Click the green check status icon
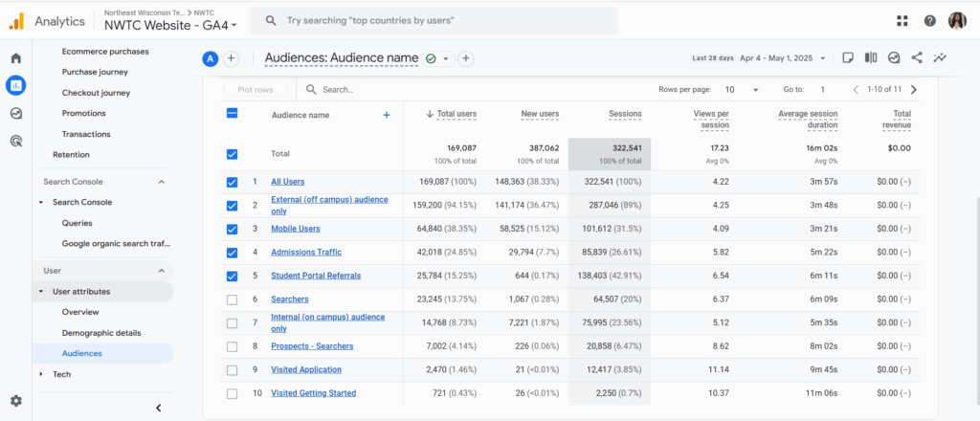Image resolution: width=980 pixels, height=421 pixels. 430,58
